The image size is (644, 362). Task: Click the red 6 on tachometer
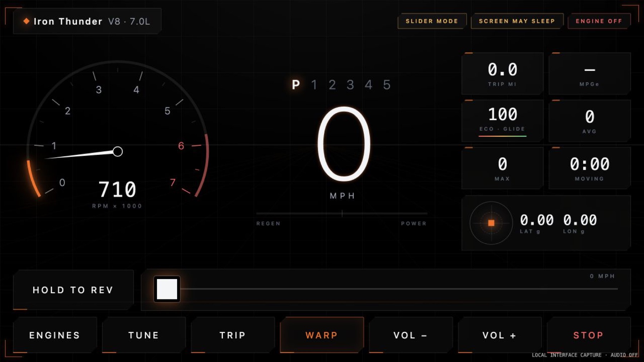coord(181,146)
